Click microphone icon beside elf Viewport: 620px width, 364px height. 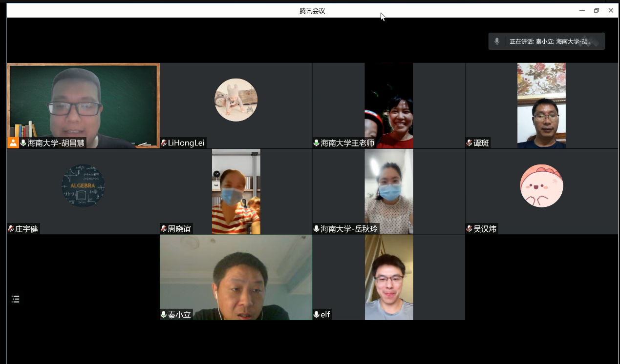click(317, 315)
